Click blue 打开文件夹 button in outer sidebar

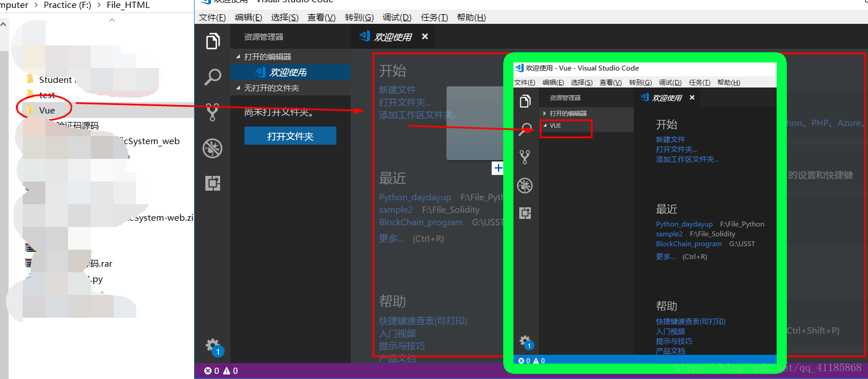tap(290, 136)
